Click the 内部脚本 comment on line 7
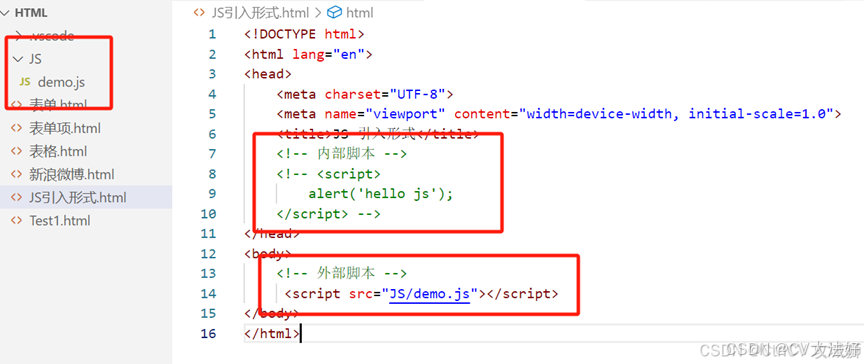The height and width of the screenshot is (364, 864). pos(342,154)
